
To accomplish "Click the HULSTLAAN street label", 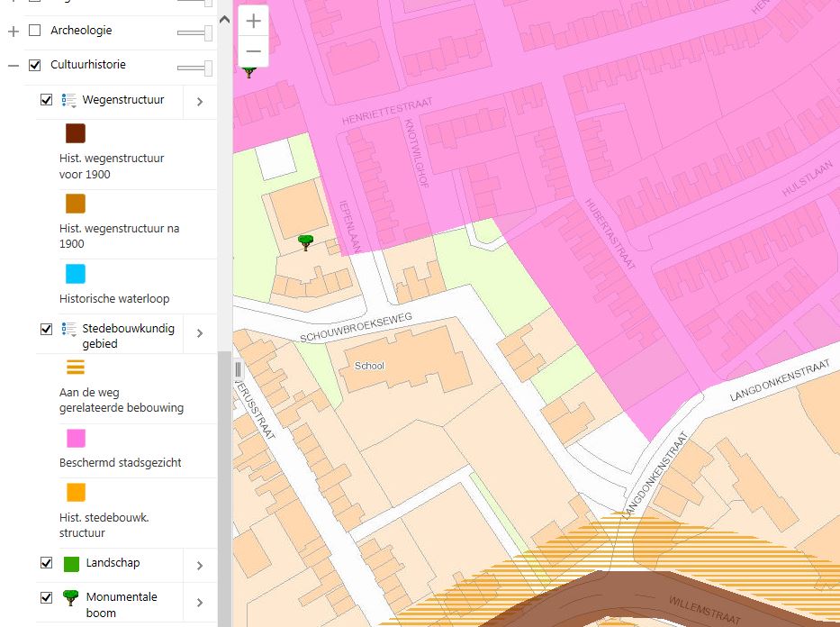I will coord(808,178).
